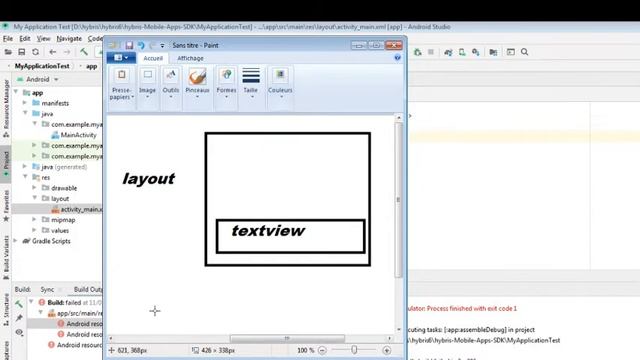Click the Paint vertical scrollbar down arrow

[399, 329]
